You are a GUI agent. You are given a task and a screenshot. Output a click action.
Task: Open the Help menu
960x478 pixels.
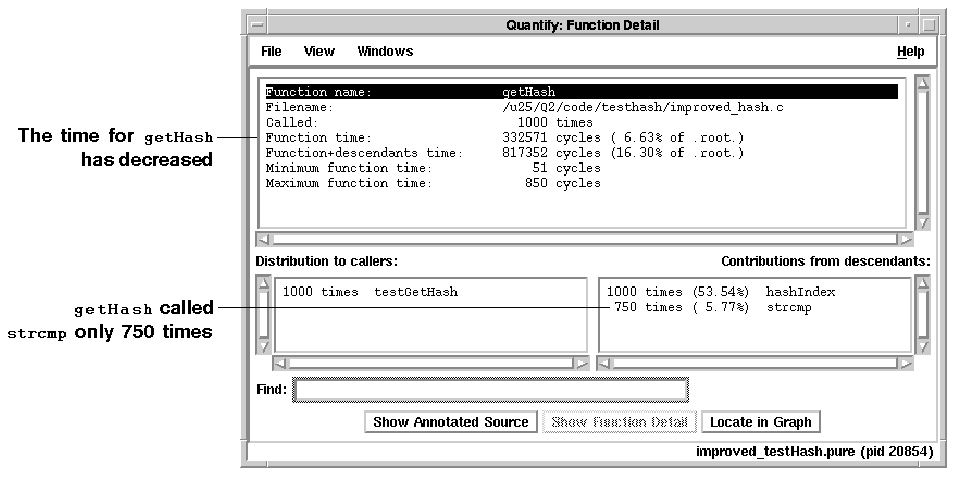(910, 52)
